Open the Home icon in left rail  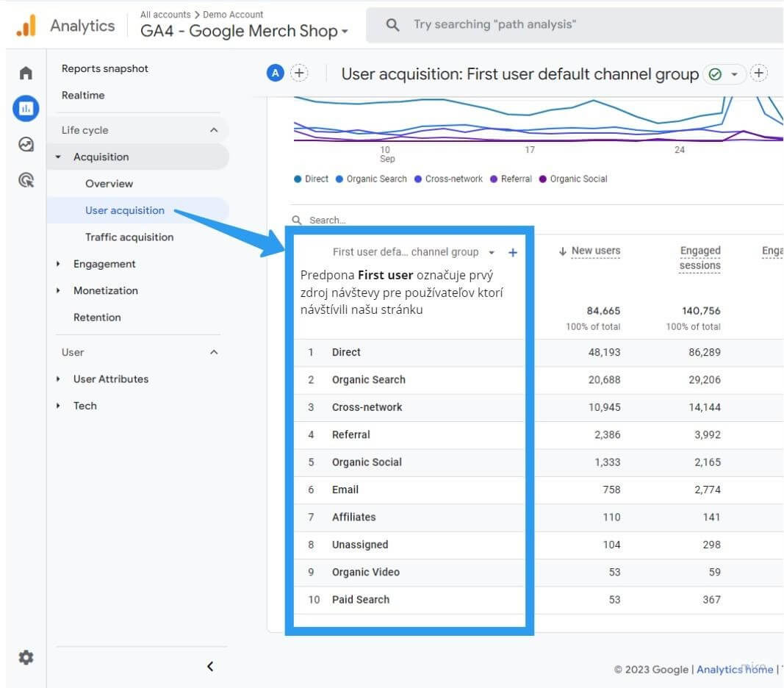pos(26,73)
